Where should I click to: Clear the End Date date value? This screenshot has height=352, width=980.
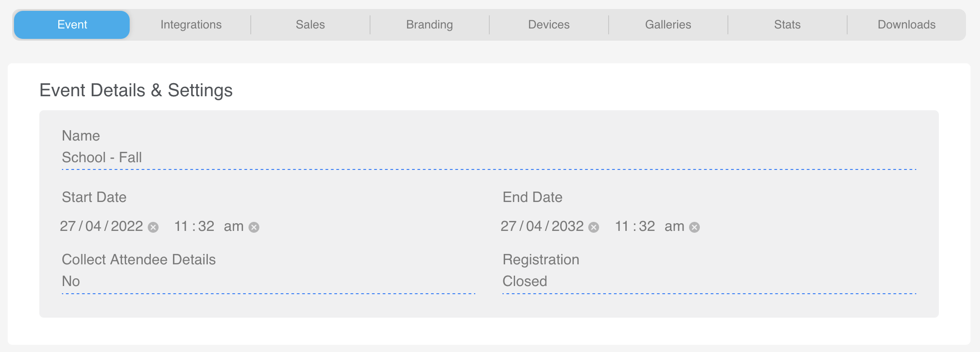594,227
